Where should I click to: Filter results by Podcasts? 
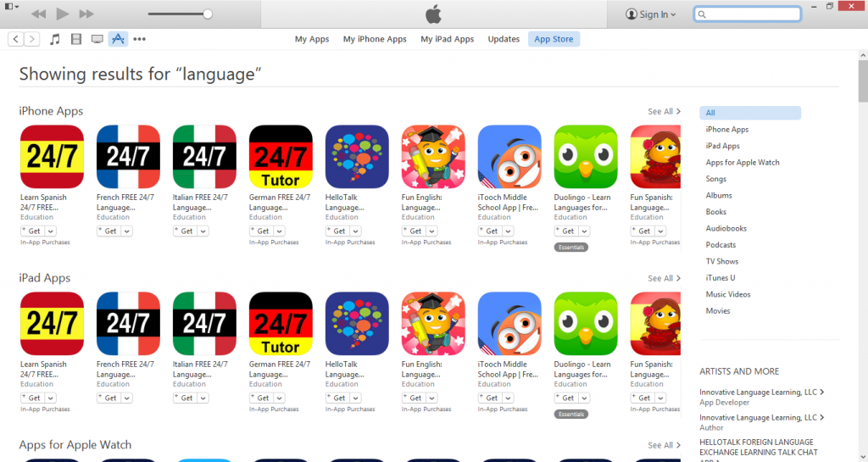pyautogui.click(x=721, y=245)
